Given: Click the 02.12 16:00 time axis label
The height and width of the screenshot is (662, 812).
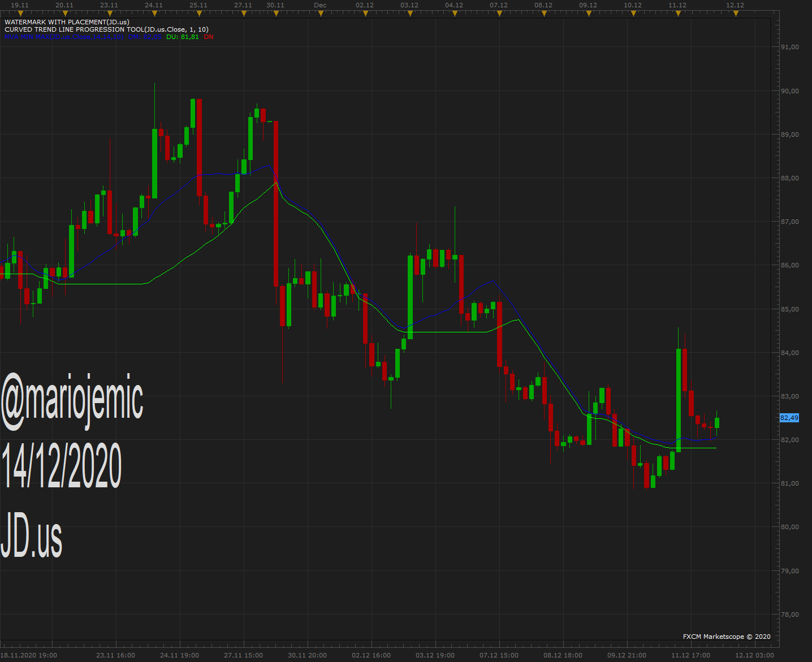Looking at the screenshot, I should (372, 655).
